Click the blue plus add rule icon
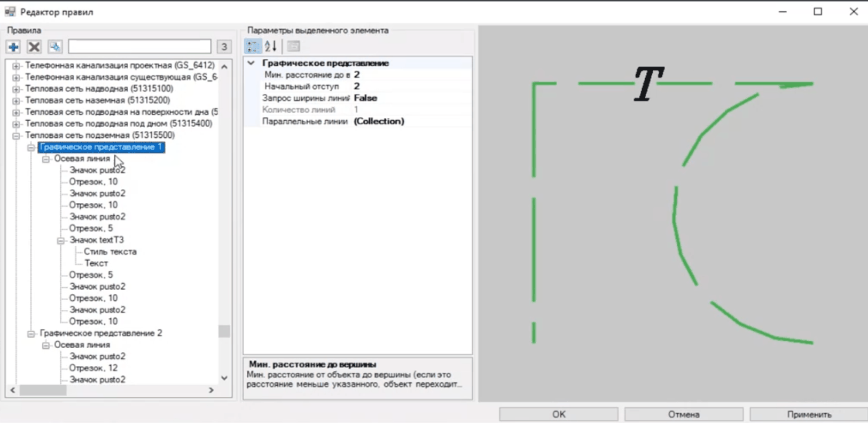The width and height of the screenshot is (868, 423). pos(13,47)
